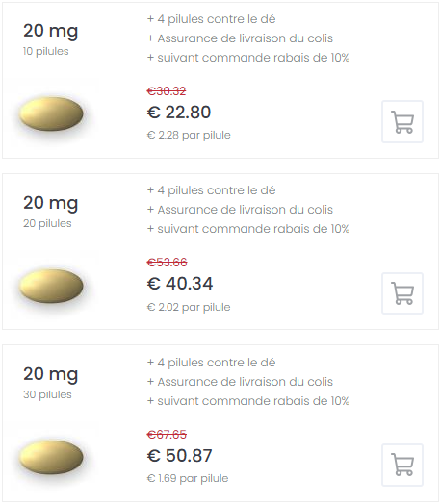Click '€ 1.69 par pilule' text

pos(188,478)
